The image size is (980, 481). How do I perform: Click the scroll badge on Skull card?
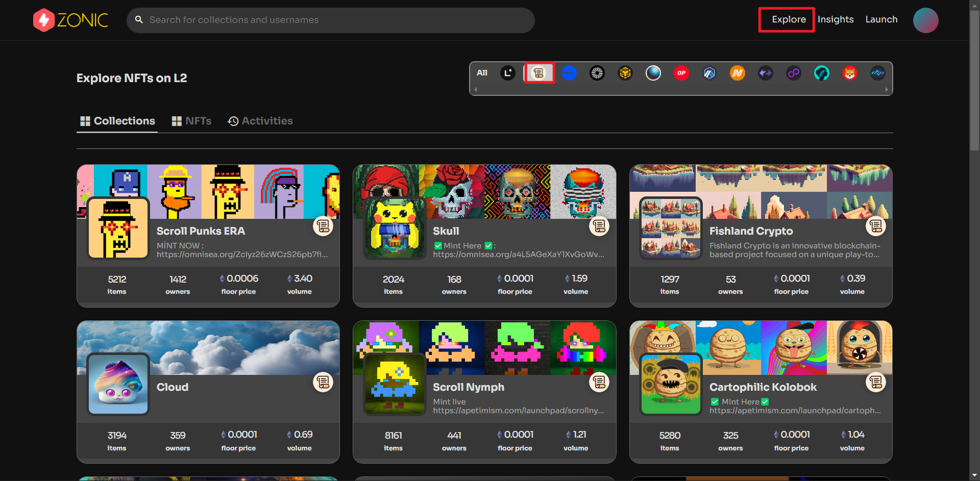(x=599, y=226)
